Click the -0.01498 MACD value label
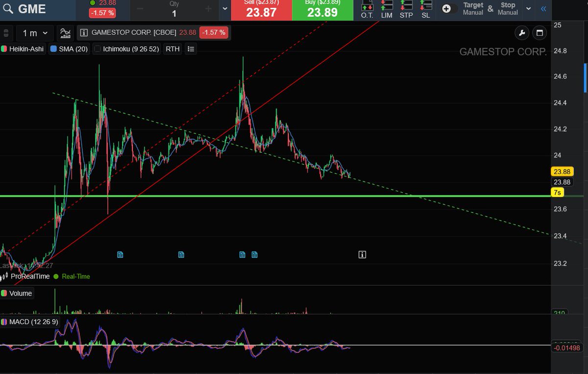 tap(567, 348)
